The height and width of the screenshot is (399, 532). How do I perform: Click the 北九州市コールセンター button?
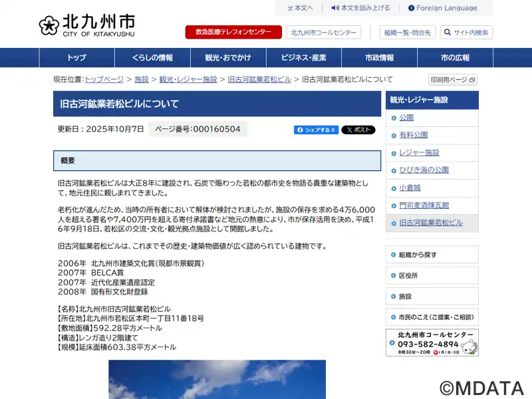click(x=324, y=33)
